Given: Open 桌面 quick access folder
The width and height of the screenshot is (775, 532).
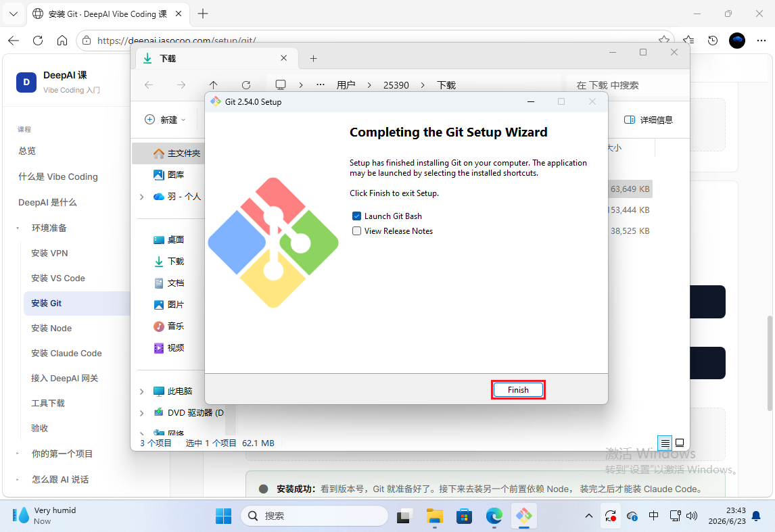Looking at the screenshot, I should (168, 239).
